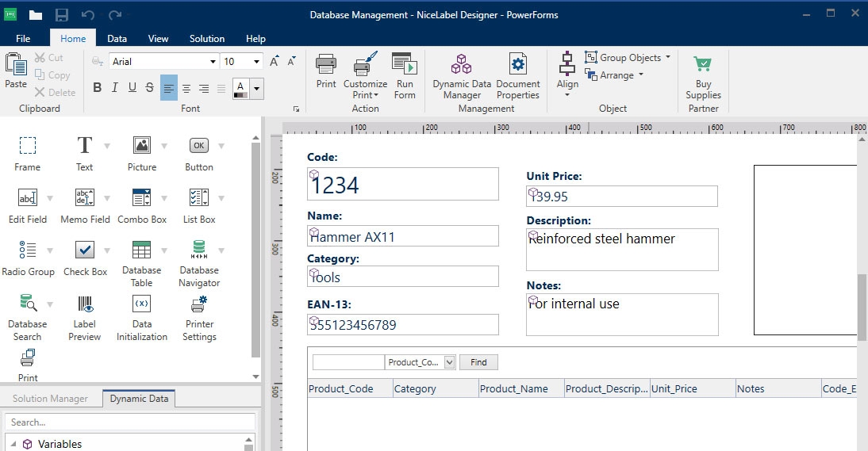This screenshot has width=868, height=451.
Task: Select the Database Search tool
Action: pos(27,317)
